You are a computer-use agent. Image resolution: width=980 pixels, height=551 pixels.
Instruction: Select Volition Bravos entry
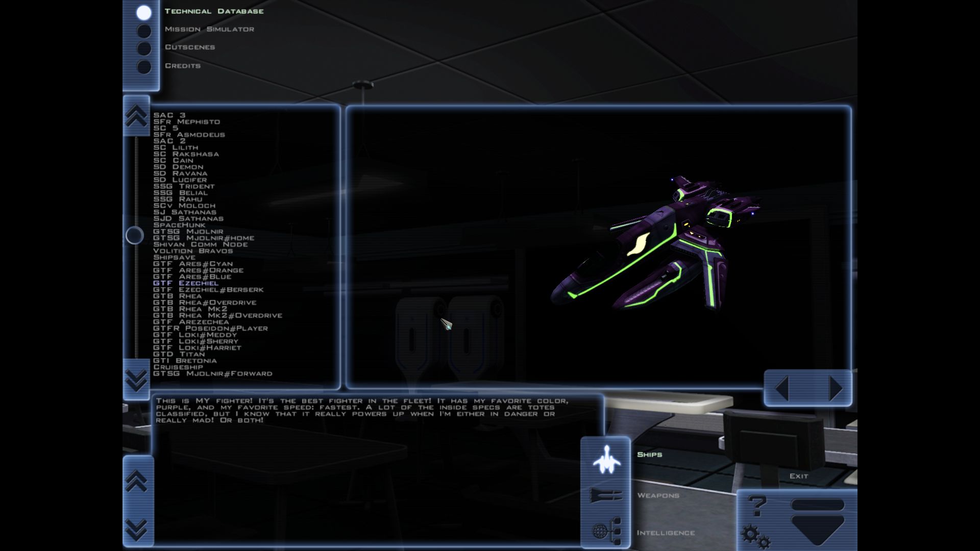(x=193, y=251)
